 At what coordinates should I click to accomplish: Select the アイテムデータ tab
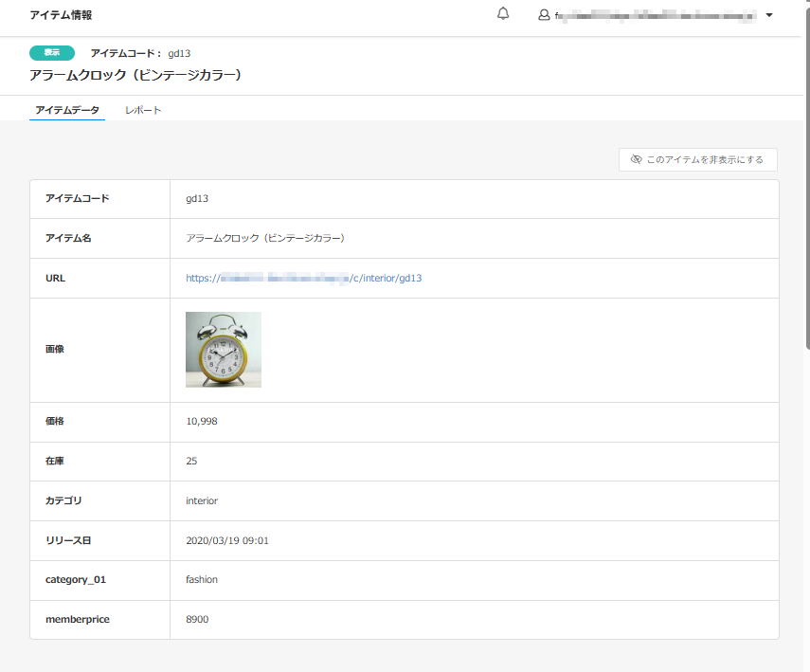tap(67, 110)
